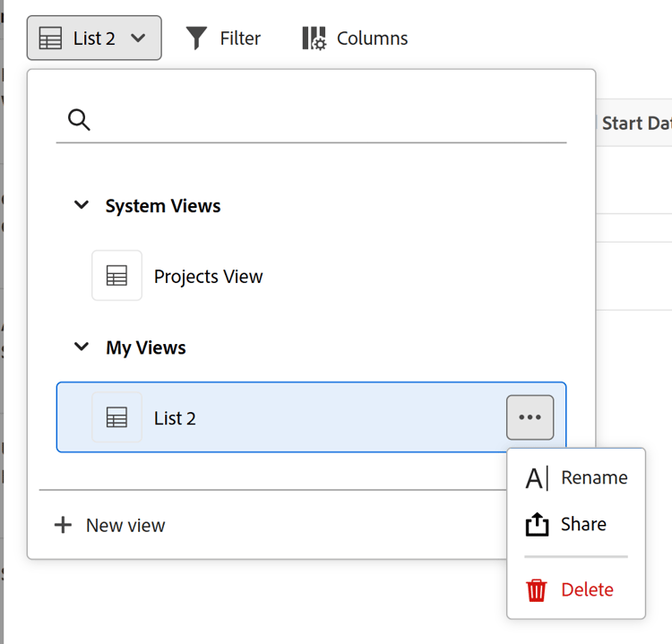The width and height of the screenshot is (672, 644).
Task: Click the Projects View table icon
Action: pyautogui.click(x=116, y=276)
